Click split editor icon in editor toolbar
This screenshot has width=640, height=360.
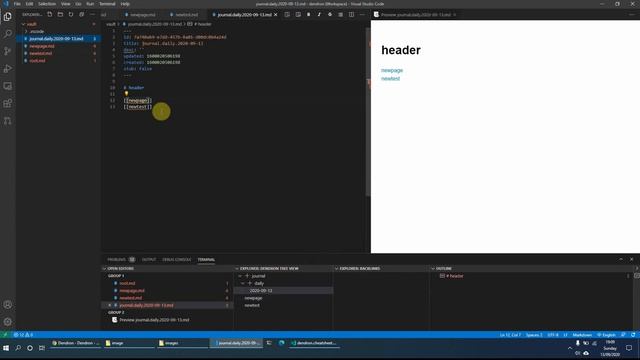(351, 14)
